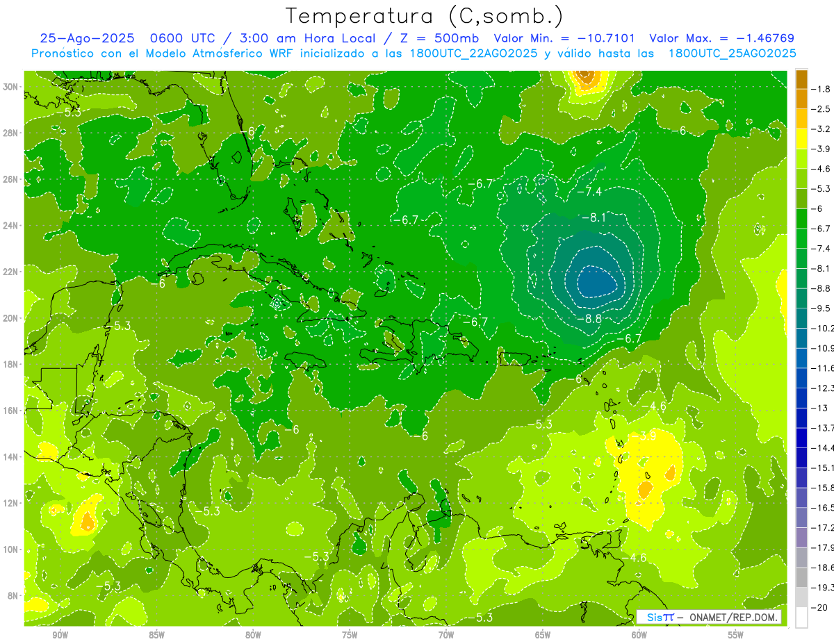Screen dimensions: 834x644
Task: Click the "-3.2" colorbar tick label
Action: click(x=821, y=129)
